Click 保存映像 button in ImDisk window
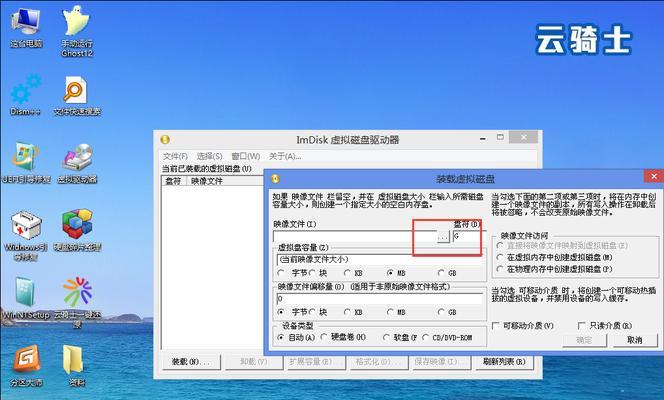The width and height of the screenshot is (664, 400). [x=442, y=362]
